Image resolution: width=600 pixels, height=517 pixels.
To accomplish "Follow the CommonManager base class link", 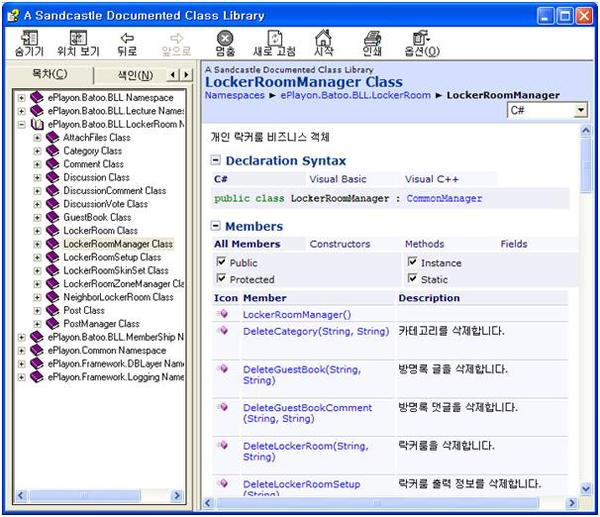I will [444, 198].
